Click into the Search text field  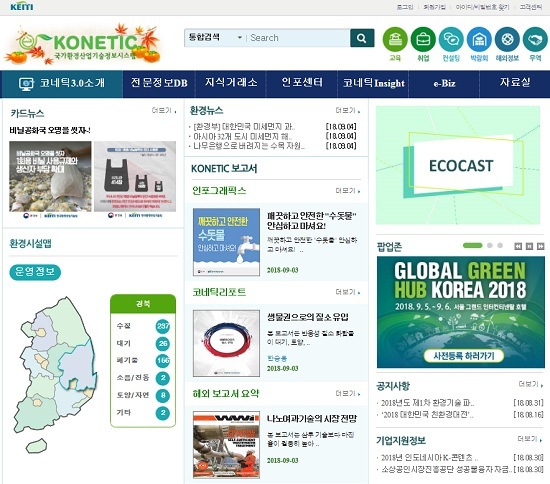[299, 38]
